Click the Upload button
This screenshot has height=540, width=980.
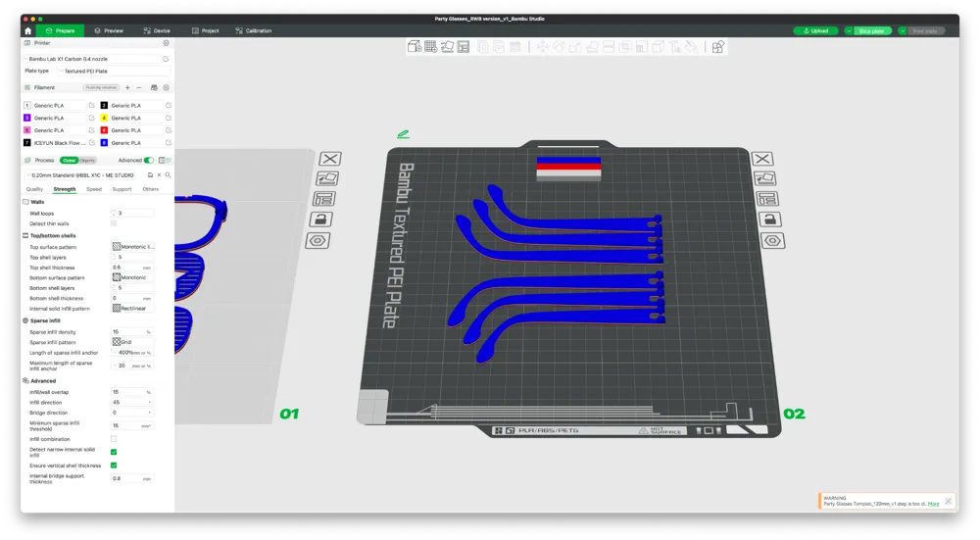815,30
